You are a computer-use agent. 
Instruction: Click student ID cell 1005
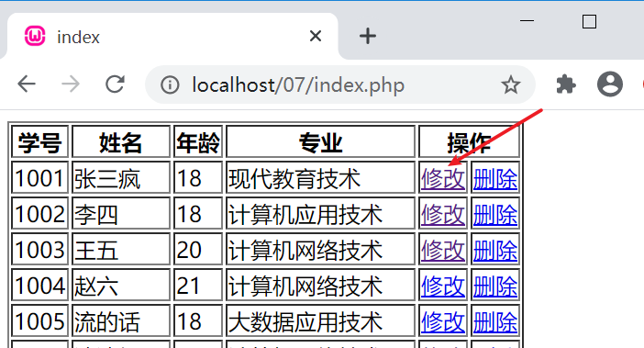[39, 320]
